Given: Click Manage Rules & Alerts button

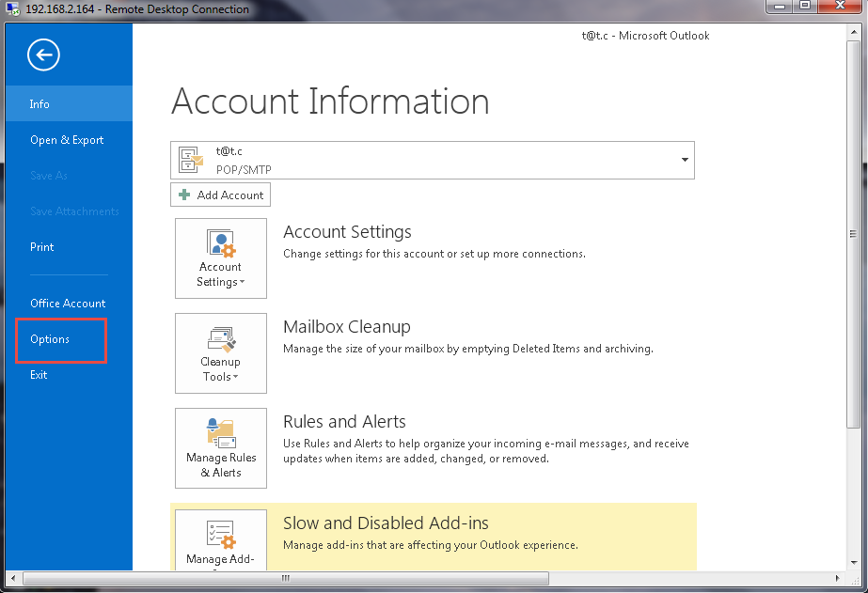Looking at the screenshot, I should [221, 448].
